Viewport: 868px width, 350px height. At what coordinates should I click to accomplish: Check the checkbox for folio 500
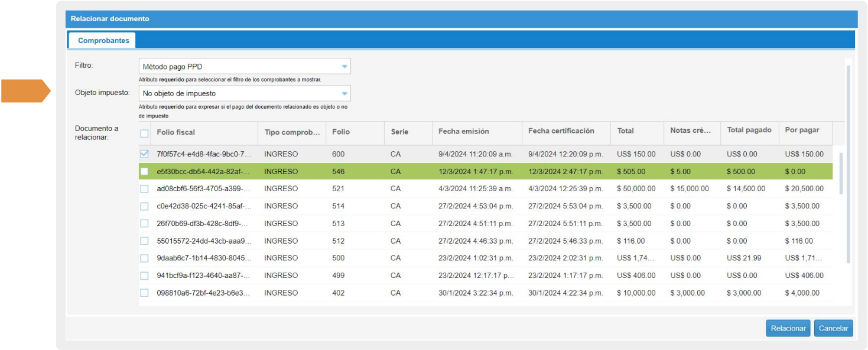145,258
